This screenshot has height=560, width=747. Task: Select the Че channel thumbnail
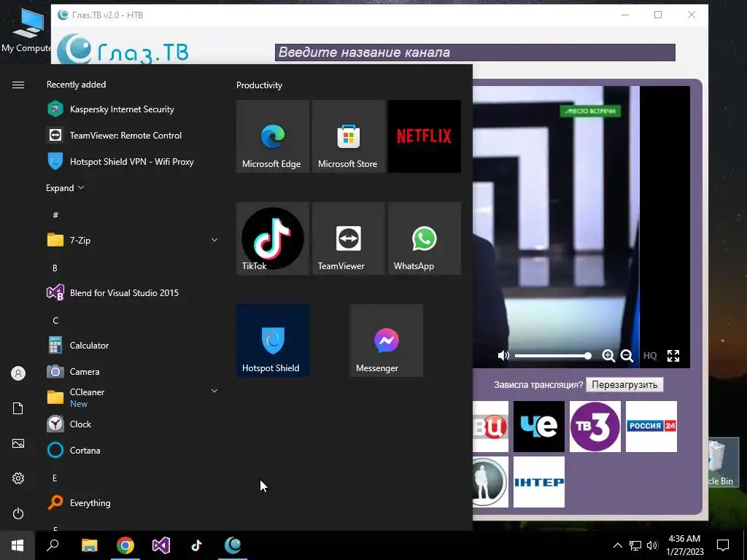tap(539, 426)
